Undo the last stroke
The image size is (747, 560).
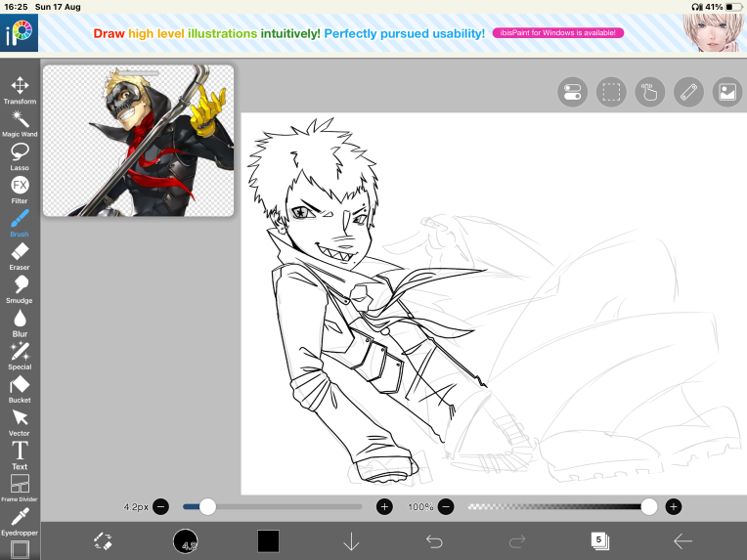tap(434, 541)
